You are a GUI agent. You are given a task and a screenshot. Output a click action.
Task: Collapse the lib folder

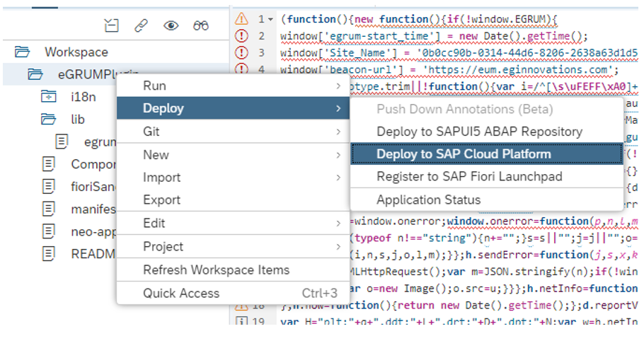coord(48,119)
